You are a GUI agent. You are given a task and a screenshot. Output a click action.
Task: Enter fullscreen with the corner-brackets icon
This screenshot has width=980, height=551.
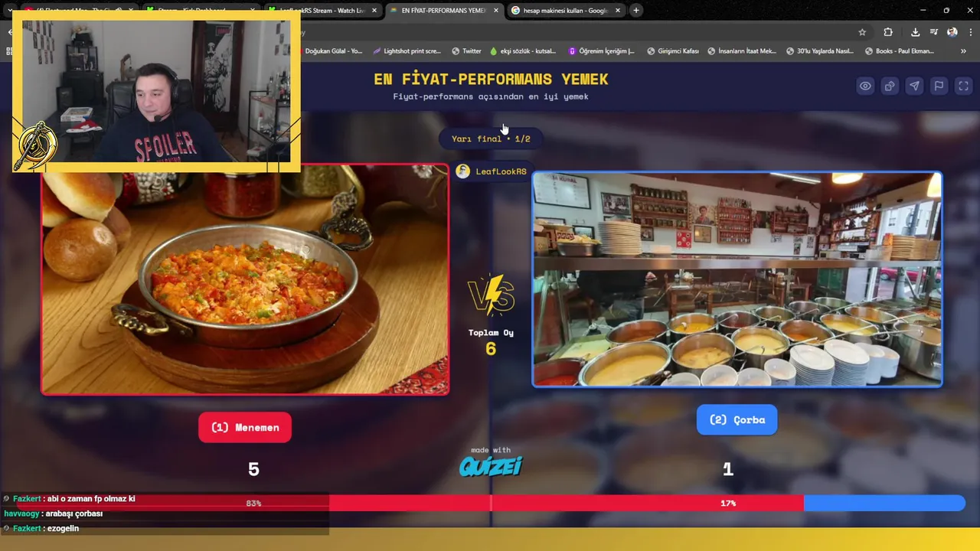point(963,86)
